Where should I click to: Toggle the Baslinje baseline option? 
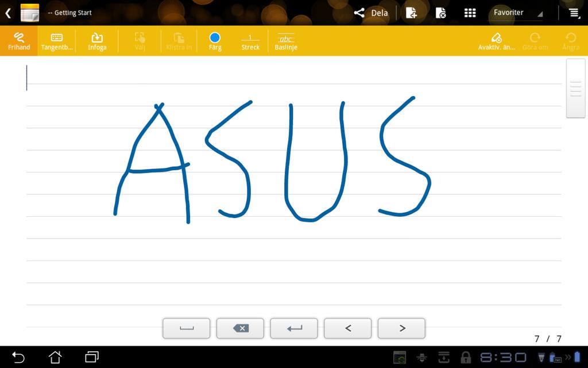(x=286, y=41)
